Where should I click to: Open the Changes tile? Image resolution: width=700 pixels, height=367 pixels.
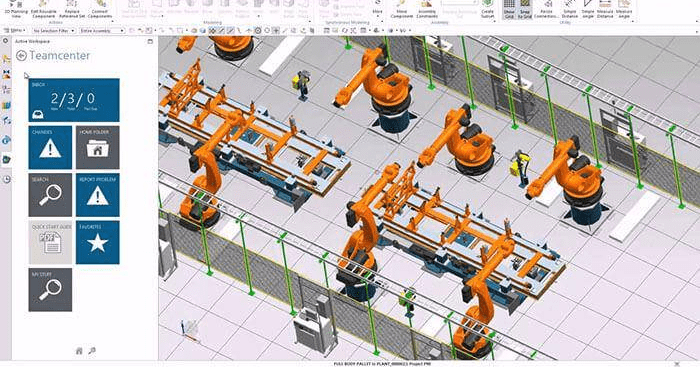tap(50, 147)
